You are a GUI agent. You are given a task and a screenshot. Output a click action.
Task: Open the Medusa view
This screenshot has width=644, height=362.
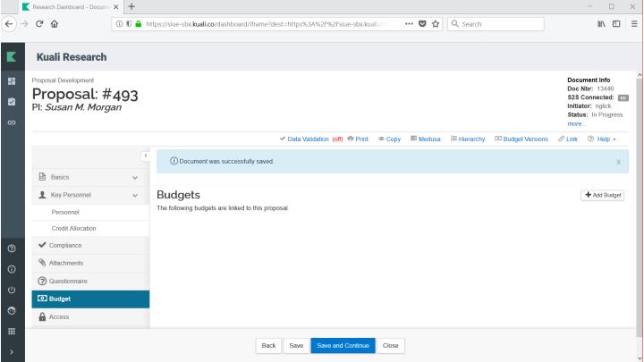click(425, 139)
